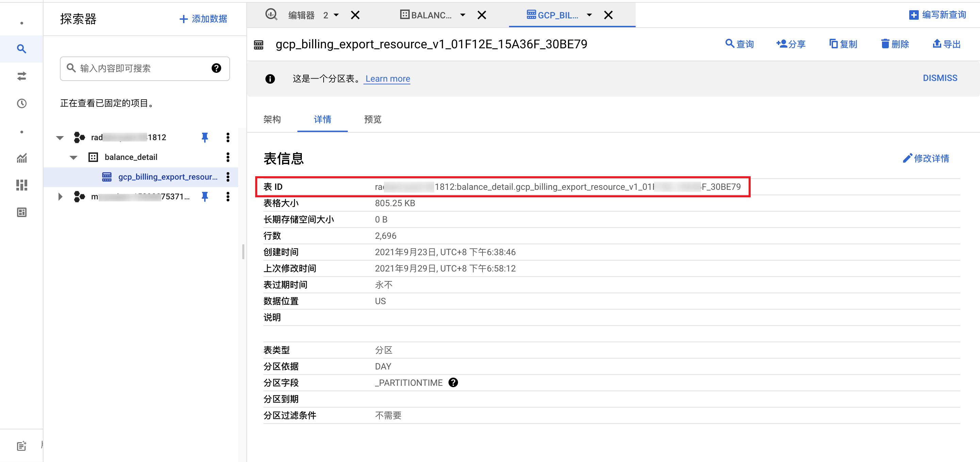Open scheduled queries clock icon in sidebar
This screenshot has width=980, height=462.
tap(21, 103)
